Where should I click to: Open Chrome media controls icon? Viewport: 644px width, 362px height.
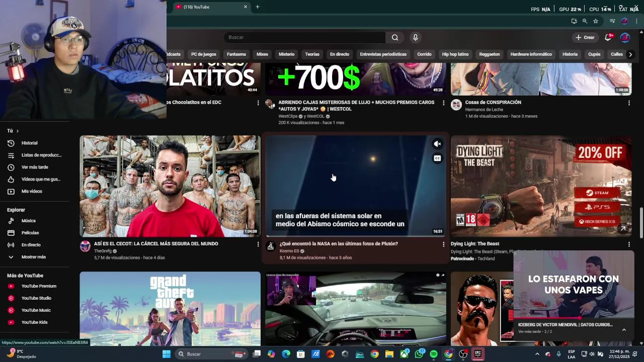pyautogui.click(x=612, y=21)
